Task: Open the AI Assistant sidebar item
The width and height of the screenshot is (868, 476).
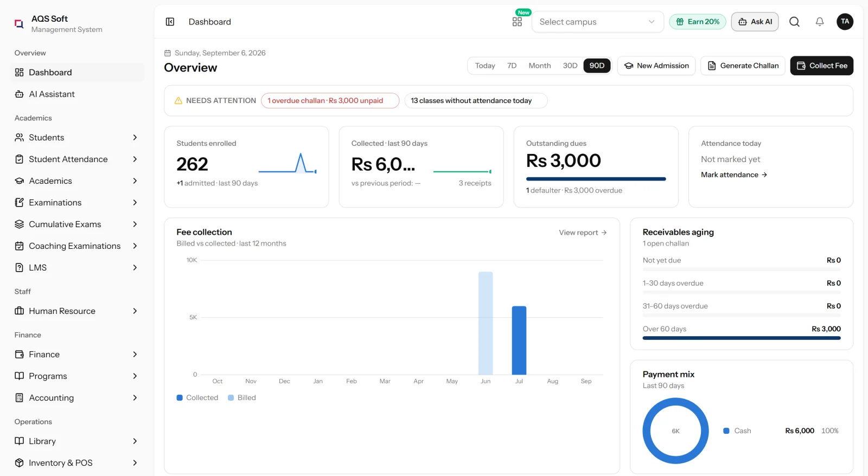Action: (x=77, y=94)
